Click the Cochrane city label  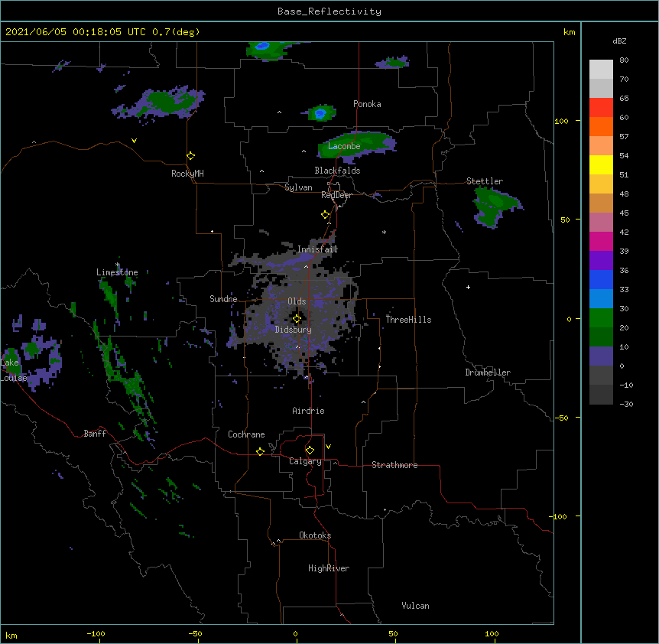pyautogui.click(x=246, y=434)
